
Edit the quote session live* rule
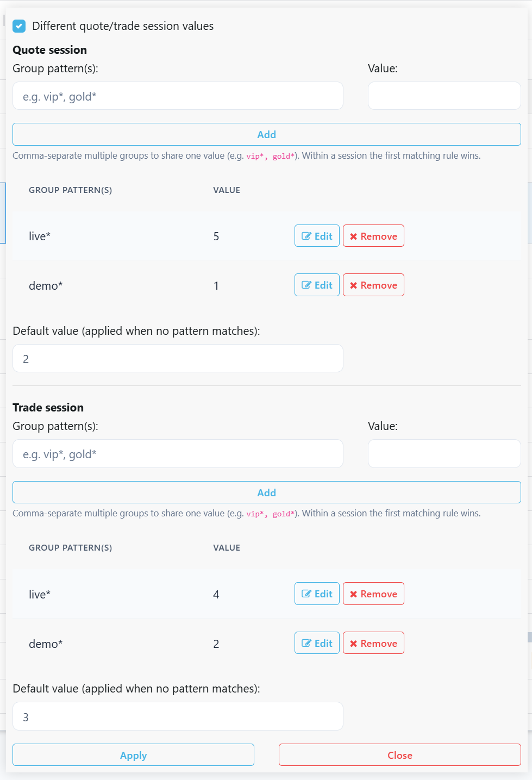[x=317, y=236]
